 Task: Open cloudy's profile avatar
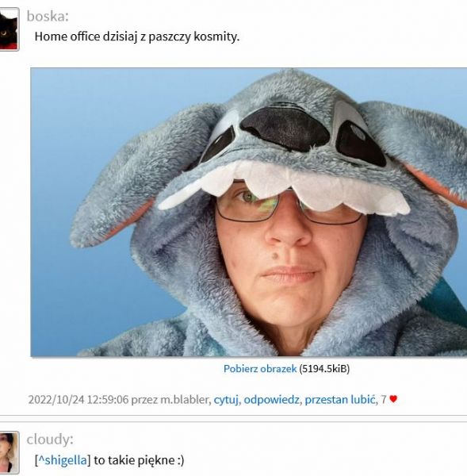pyautogui.click(x=9, y=453)
